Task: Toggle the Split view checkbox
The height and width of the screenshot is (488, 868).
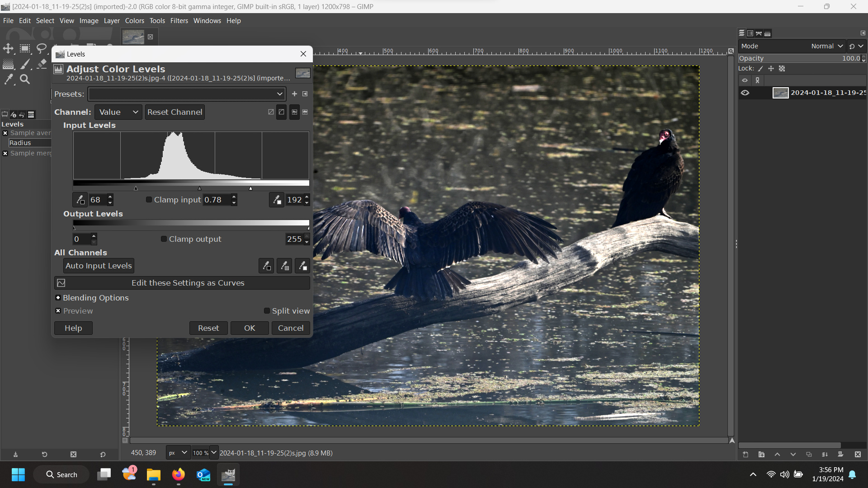Action: (x=267, y=311)
